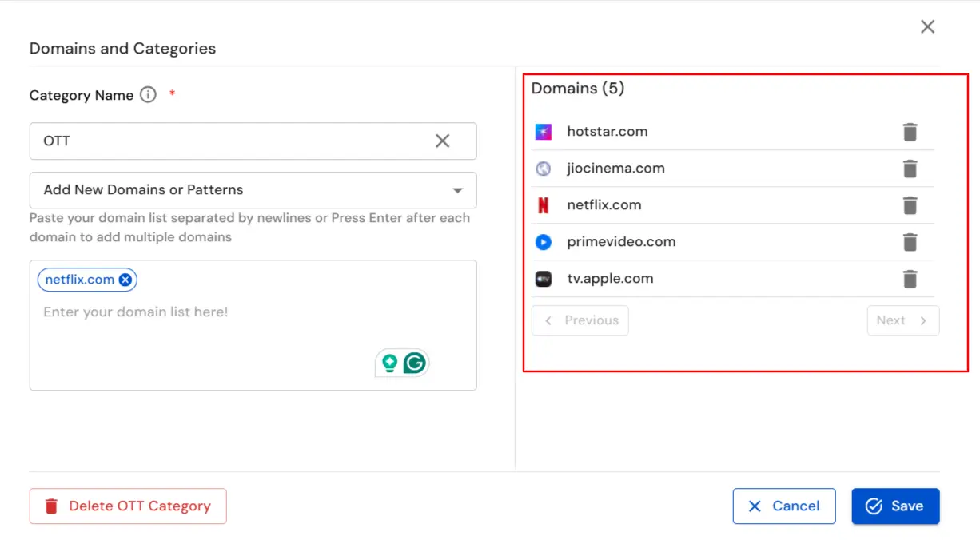Delete primevideo.com with the trash icon
This screenshot has height=544, width=980.
click(910, 241)
